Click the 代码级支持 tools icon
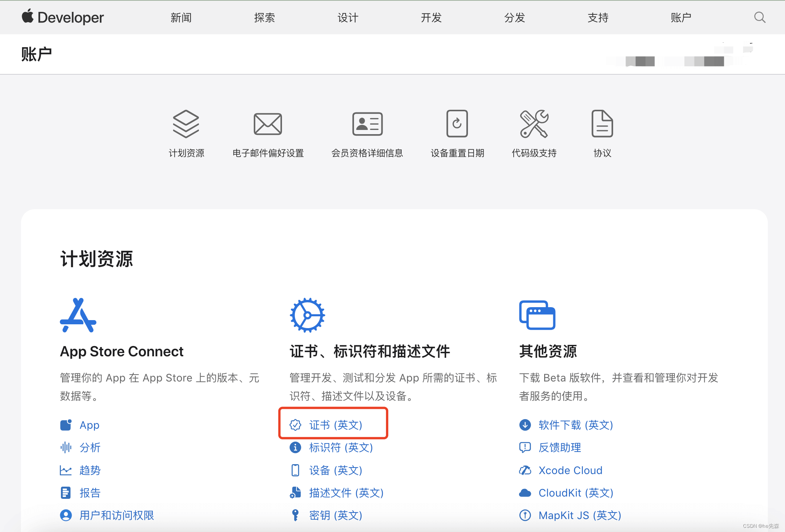The width and height of the screenshot is (785, 532). pos(534,124)
